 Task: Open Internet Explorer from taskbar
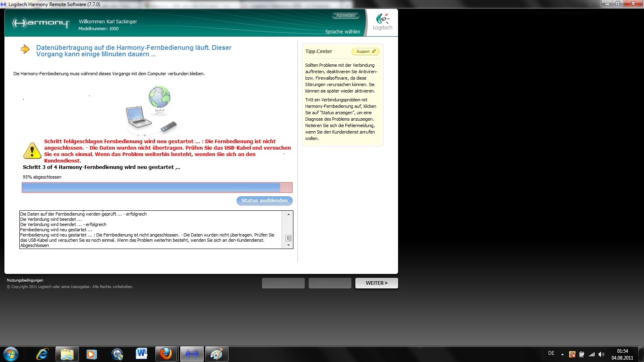tap(42, 354)
